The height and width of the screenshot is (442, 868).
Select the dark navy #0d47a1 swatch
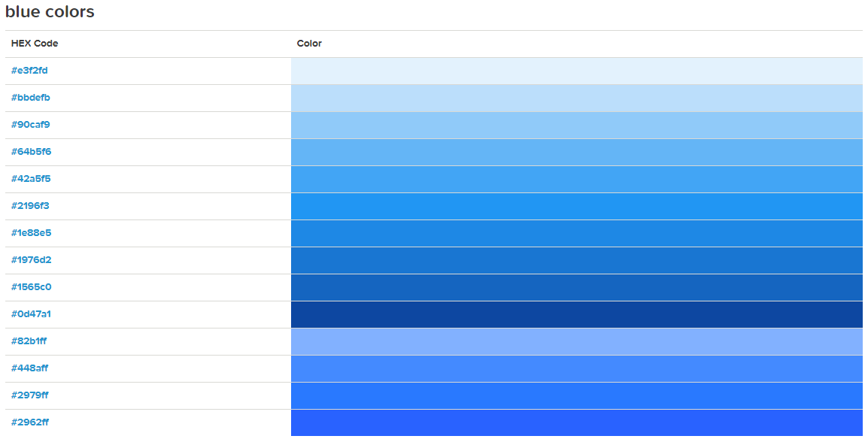(577, 315)
